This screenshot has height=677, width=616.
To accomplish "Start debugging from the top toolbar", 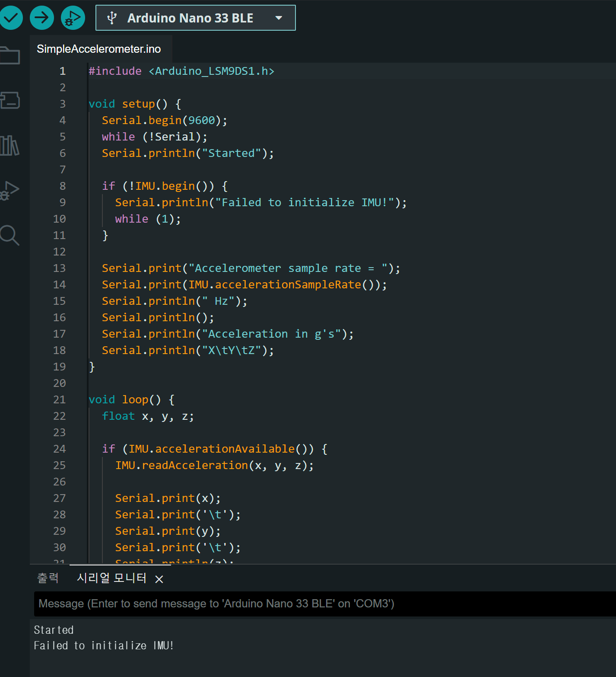I will point(73,18).
